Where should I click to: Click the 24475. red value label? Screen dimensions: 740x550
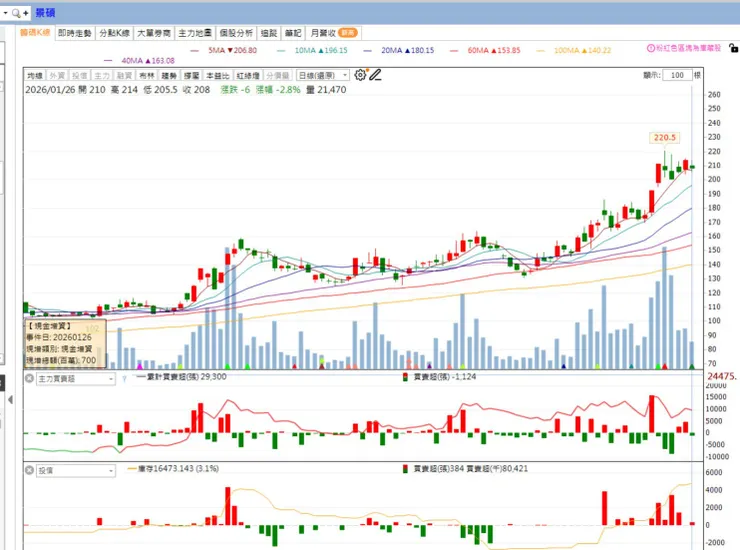722,376
